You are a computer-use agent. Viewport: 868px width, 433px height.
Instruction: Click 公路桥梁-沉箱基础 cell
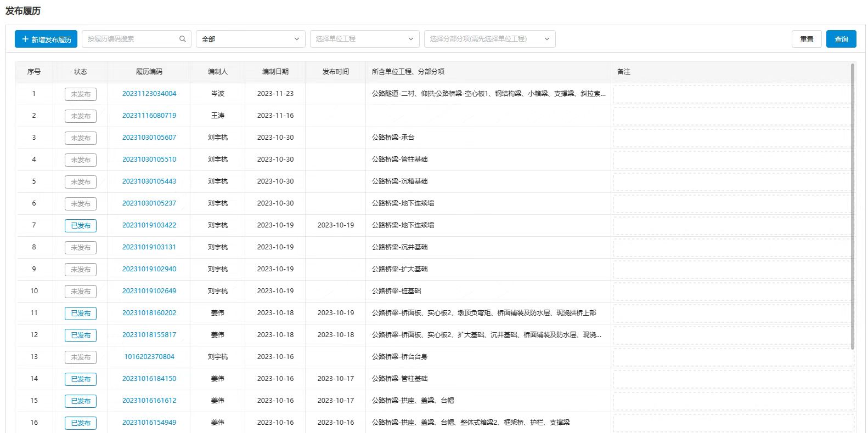399,181
